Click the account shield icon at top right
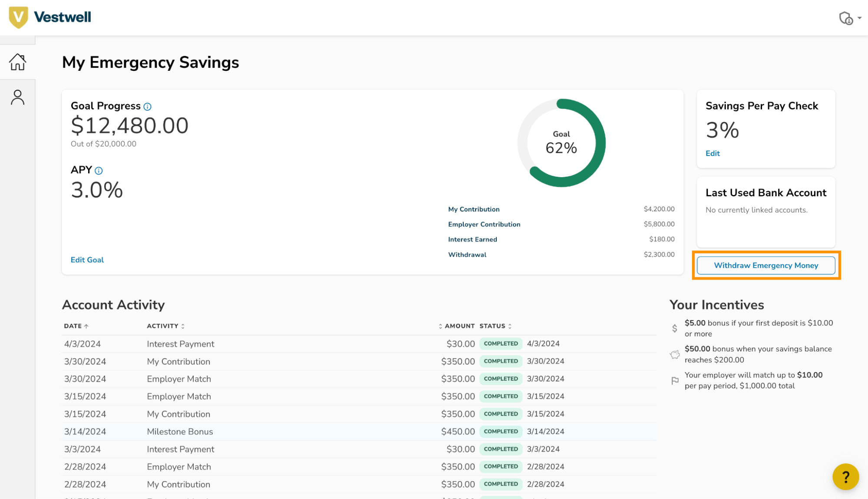 [846, 18]
